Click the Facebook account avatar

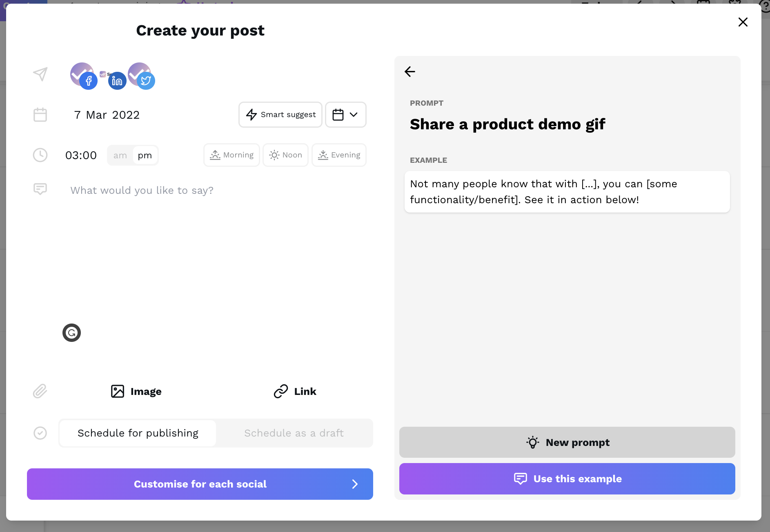point(84,75)
